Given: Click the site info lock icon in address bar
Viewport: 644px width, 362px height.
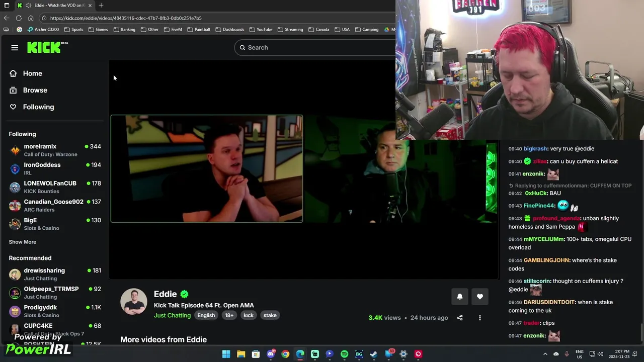Looking at the screenshot, I should pos(44,18).
